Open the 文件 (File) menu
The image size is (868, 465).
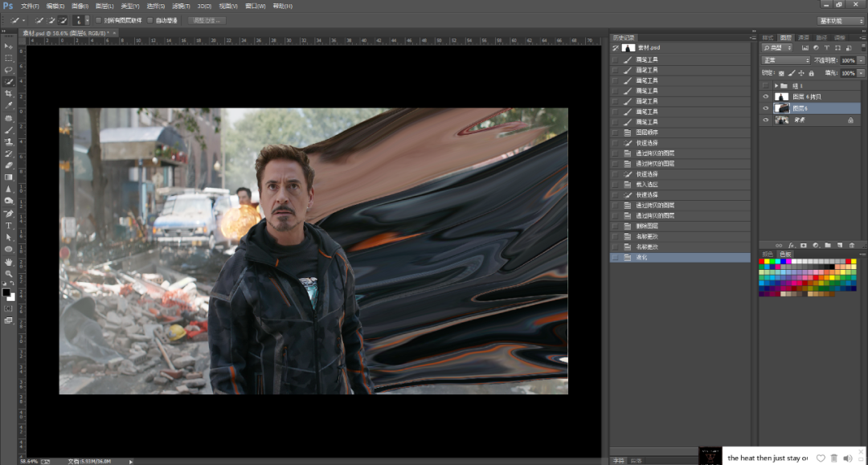pyautogui.click(x=30, y=6)
